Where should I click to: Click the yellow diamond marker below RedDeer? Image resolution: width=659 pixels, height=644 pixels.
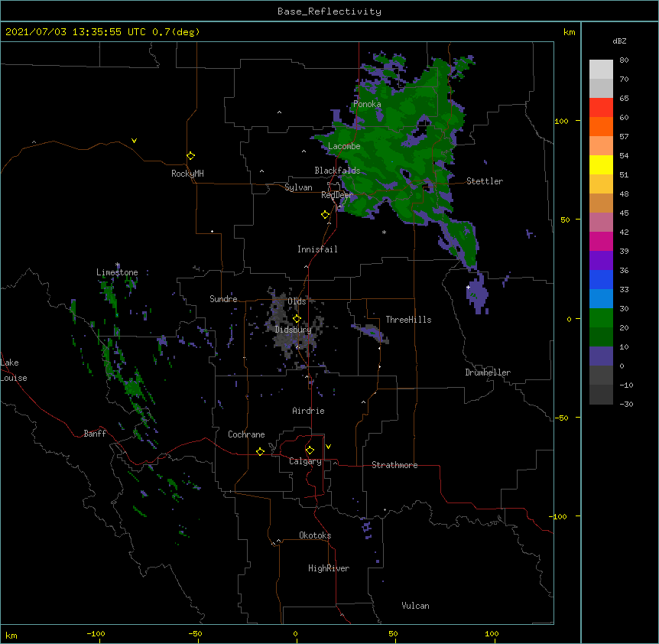tap(325, 215)
